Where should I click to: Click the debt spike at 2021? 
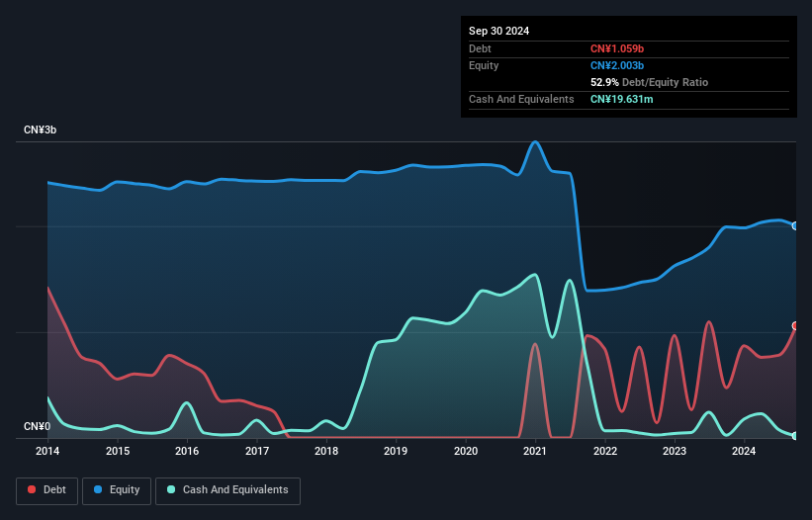[535, 344]
